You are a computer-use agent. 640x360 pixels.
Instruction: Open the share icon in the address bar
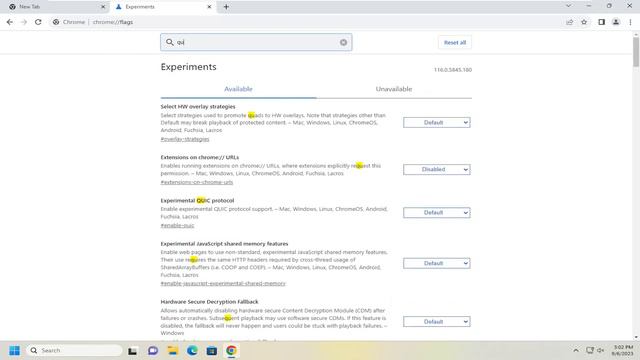[x=569, y=22]
